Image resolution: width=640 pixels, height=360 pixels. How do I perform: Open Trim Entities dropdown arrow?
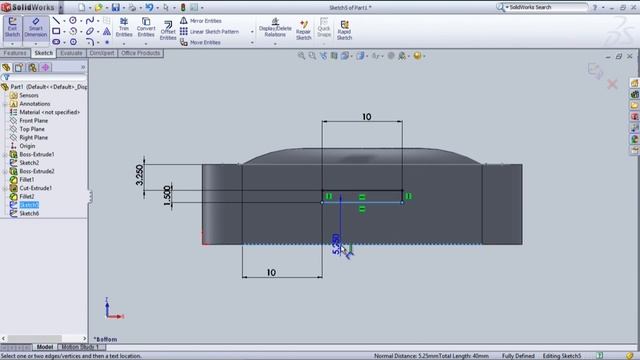click(x=124, y=43)
